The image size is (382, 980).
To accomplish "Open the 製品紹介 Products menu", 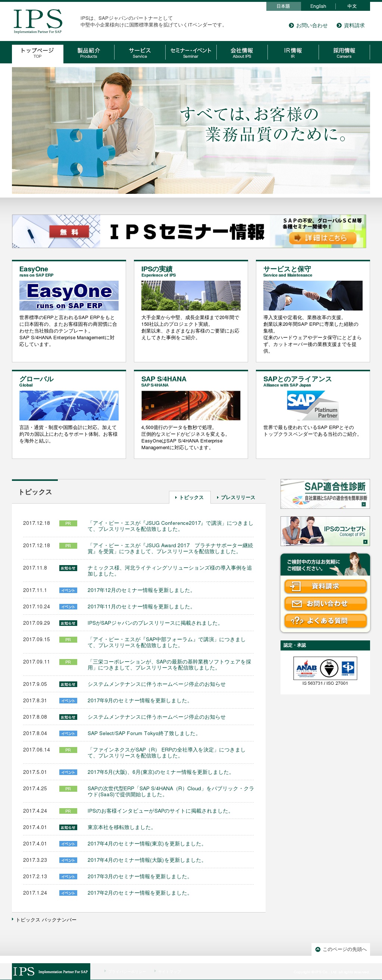I will click(89, 53).
